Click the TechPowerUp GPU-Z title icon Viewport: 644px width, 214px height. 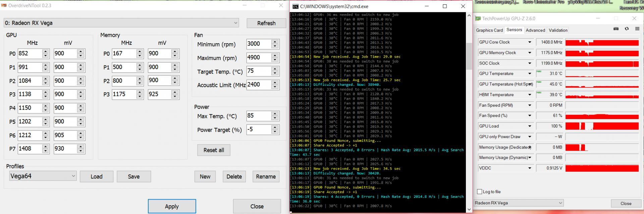(x=478, y=18)
